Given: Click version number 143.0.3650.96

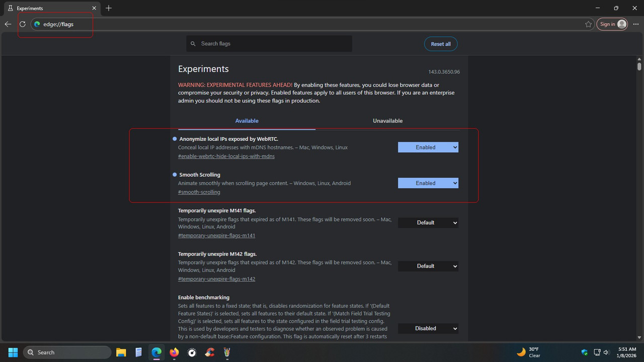Looking at the screenshot, I should tap(444, 72).
